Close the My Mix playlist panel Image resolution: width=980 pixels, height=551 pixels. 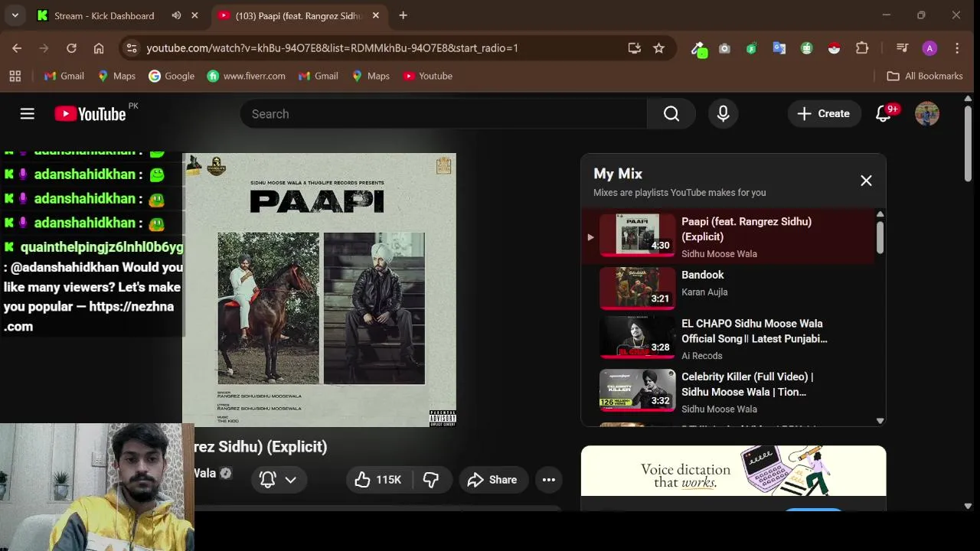point(866,181)
